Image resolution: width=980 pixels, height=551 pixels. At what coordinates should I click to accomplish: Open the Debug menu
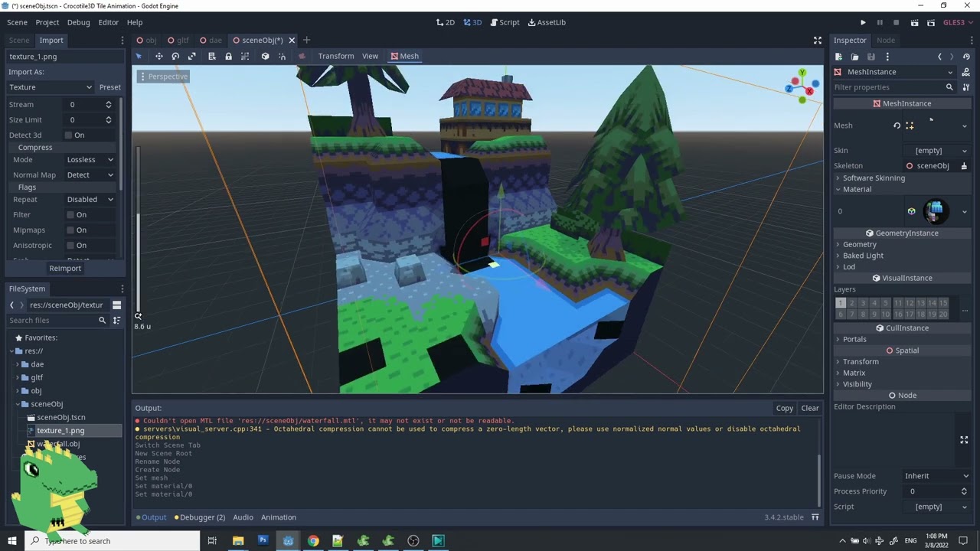click(78, 22)
